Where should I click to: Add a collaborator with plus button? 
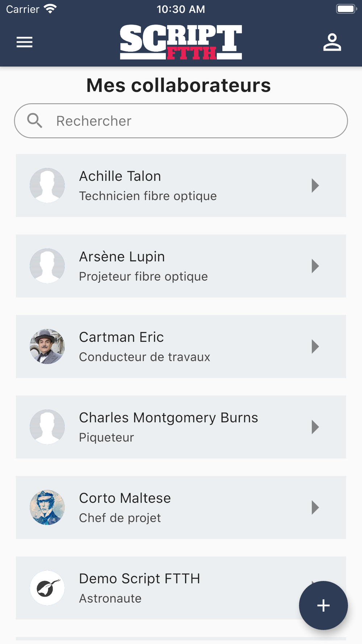[x=323, y=605]
